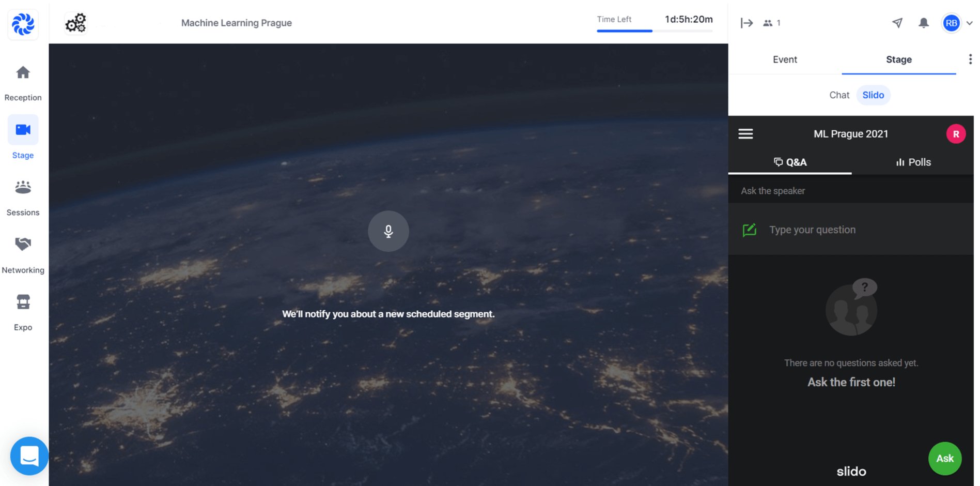This screenshot has width=980, height=486.
Task: Open the panel three-dot menu
Action: click(x=970, y=59)
